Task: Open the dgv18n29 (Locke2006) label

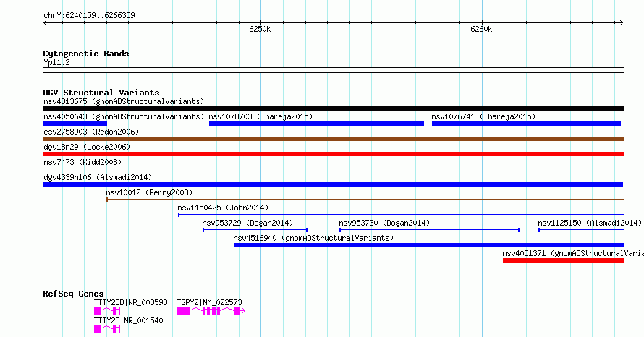Action: [87, 147]
